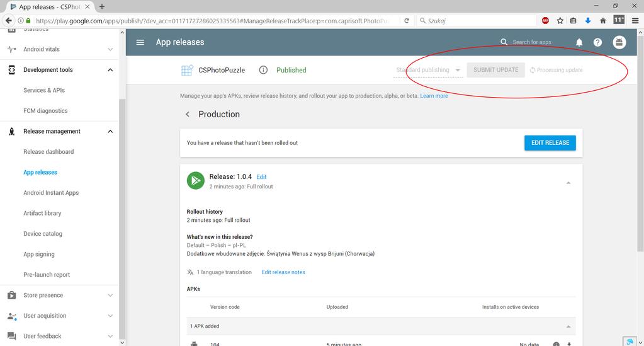Open the Release dashboard
The height and width of the screenshot is (346, 644).
coord(48,152)
